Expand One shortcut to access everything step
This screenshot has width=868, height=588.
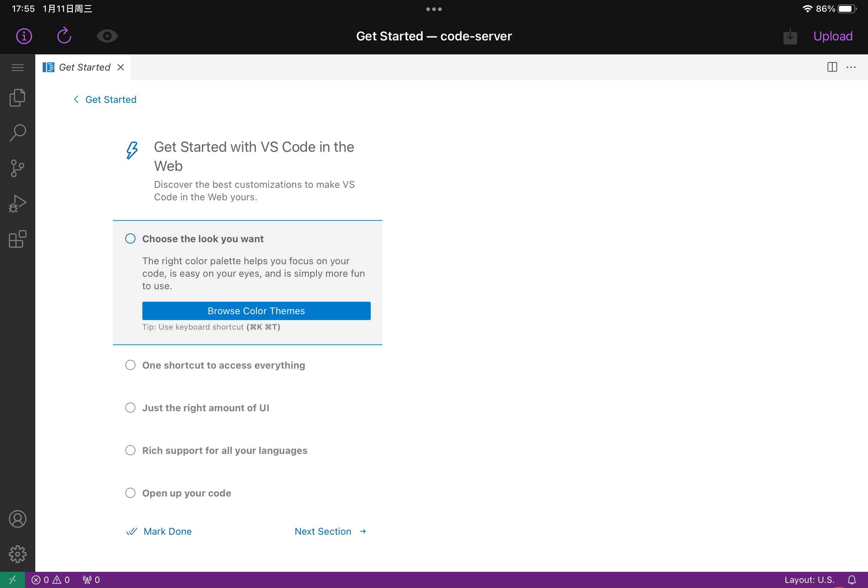[224, 365]
